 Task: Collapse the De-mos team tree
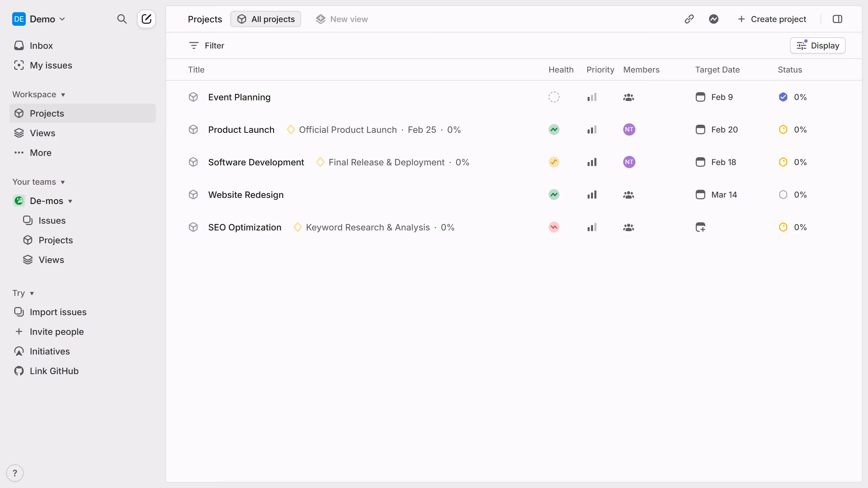tap(70, 201)
